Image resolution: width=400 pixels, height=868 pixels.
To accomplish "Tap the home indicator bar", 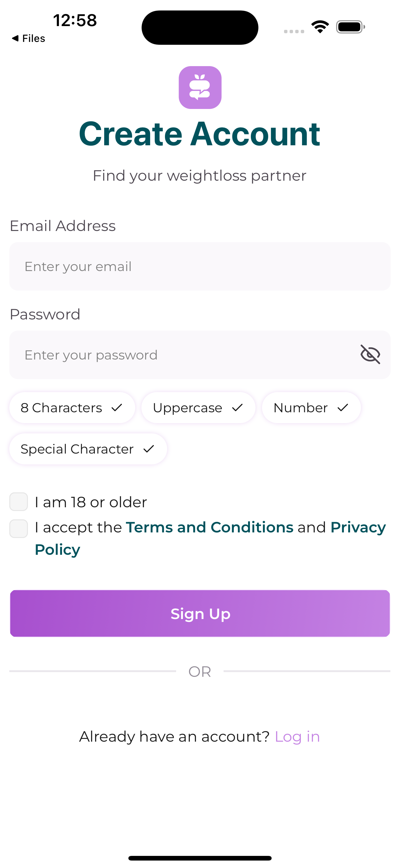I will [x=200, y=858].
